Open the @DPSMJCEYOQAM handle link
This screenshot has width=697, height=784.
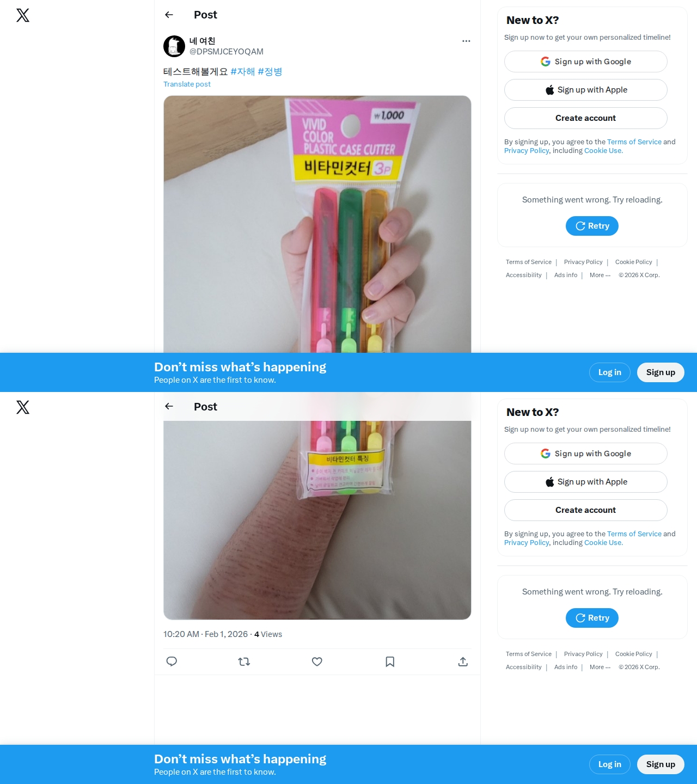(x=227, y=52)
